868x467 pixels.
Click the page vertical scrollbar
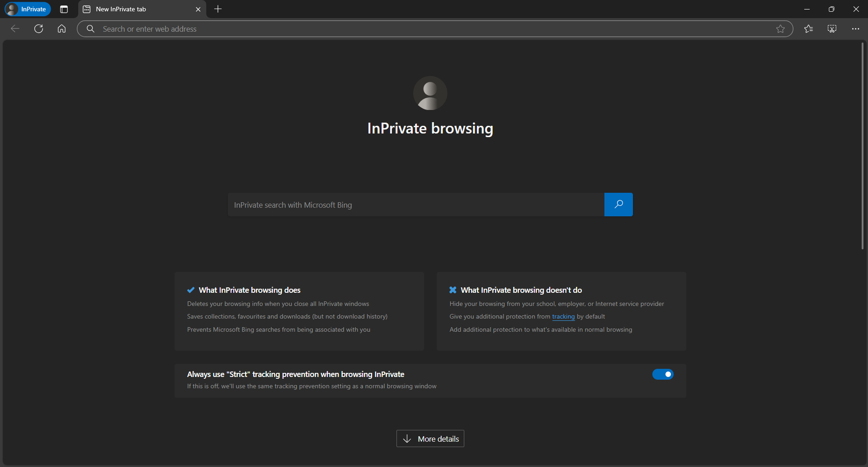pos(863,146)
